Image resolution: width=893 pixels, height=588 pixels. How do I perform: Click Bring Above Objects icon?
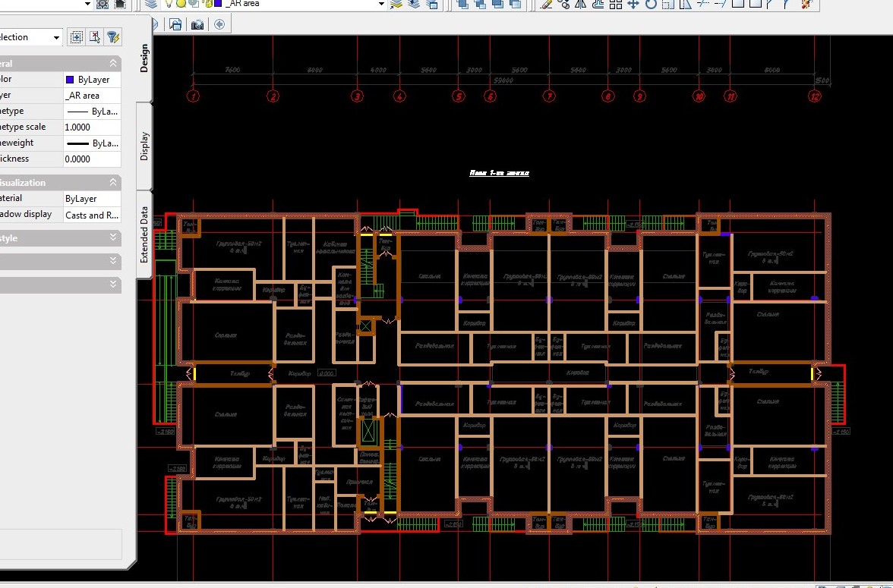click(x=498, y=4)
